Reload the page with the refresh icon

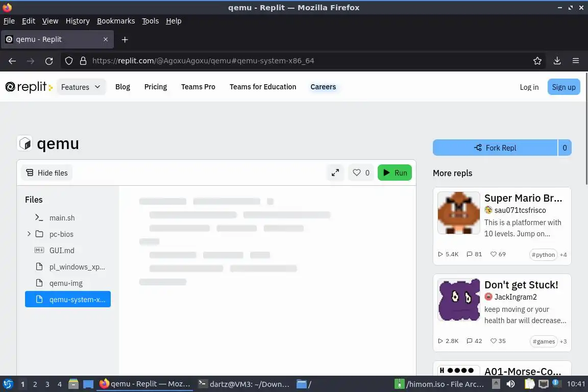49,61
